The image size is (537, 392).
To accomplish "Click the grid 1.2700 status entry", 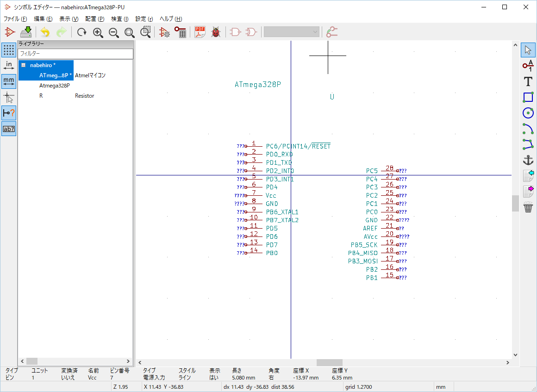I will (359, 387).
